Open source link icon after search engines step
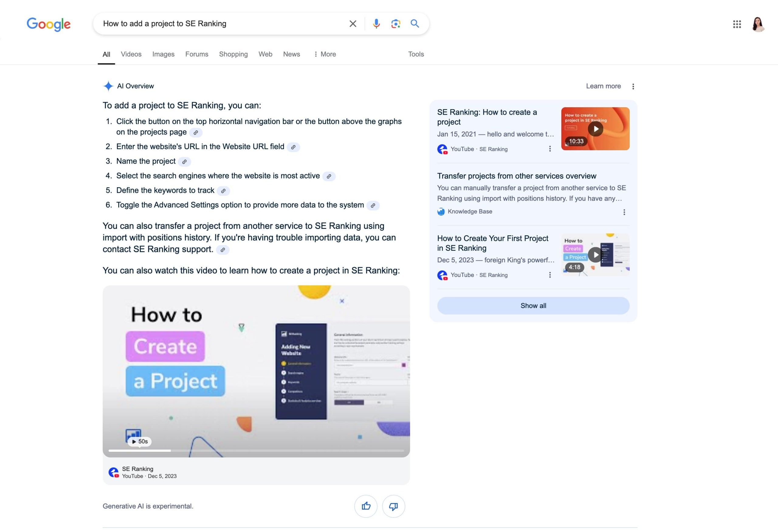 (329, 176)
